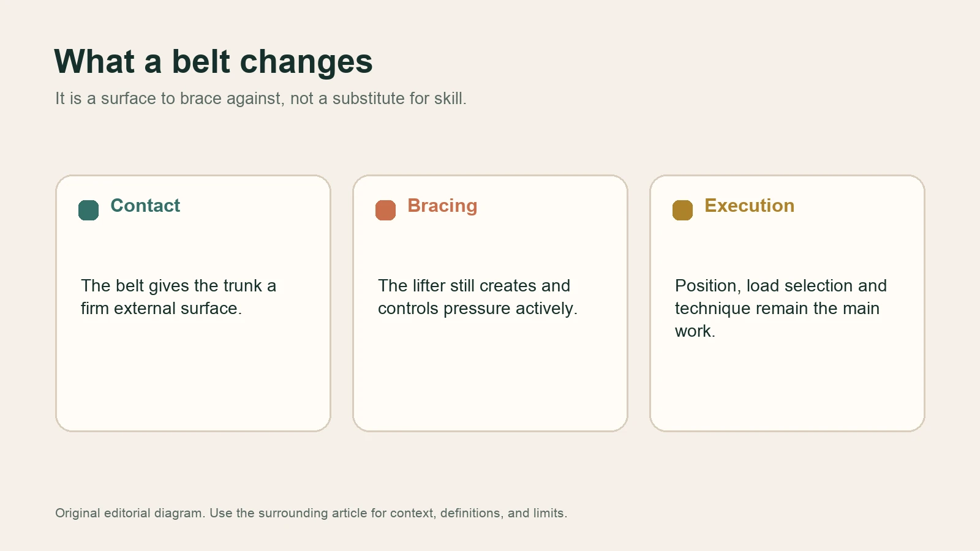Click the teal Contact square icon
This screenshot has width=980, height=551.
click(x=89, y=210)
